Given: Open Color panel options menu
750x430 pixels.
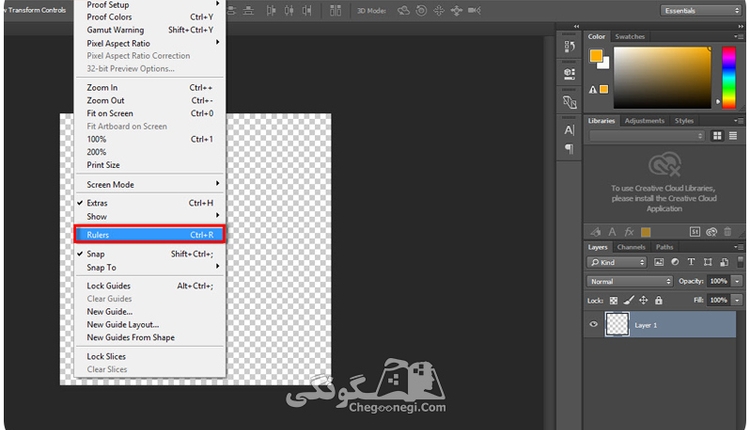Looking at the screenshot, I should (x=738, y=36).
